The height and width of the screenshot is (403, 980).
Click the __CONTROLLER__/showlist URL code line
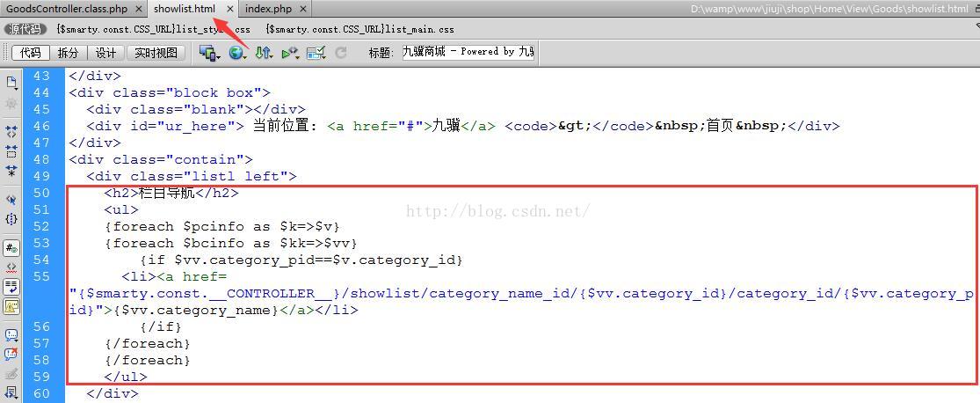(x=521, y=294)
